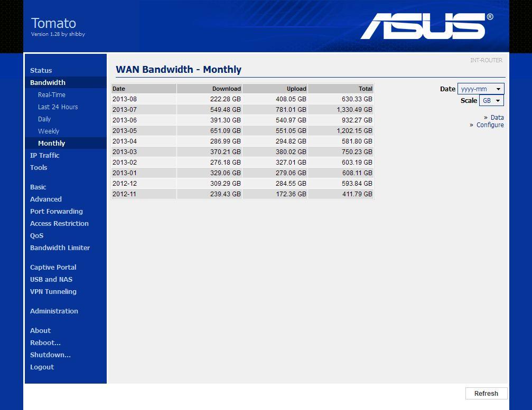Click Reboot... in the sidebar

coord(45,343)
